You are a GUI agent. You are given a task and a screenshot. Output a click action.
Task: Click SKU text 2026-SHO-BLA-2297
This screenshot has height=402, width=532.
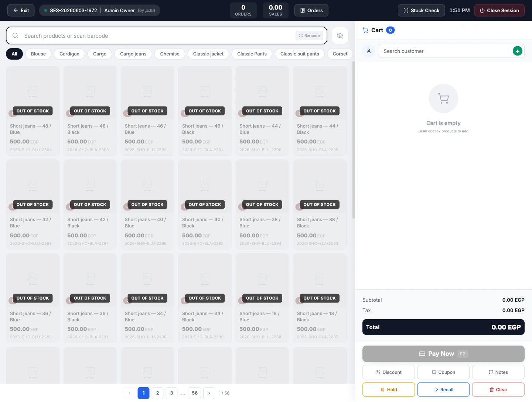click(88, 243)
